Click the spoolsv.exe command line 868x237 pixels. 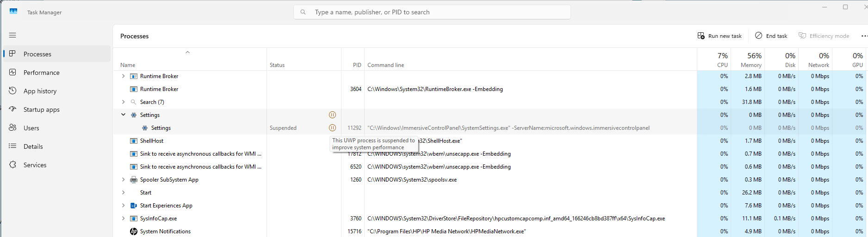412,180
